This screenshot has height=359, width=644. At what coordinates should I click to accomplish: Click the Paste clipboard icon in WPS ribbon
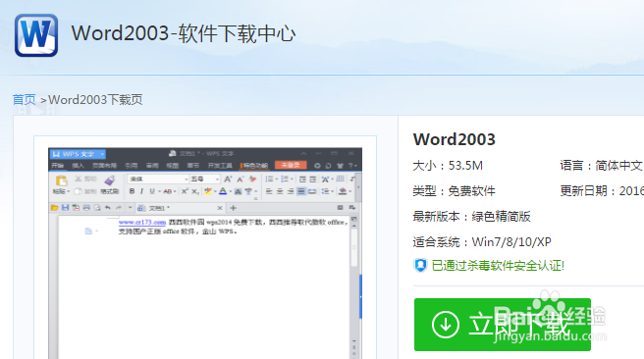61,180
